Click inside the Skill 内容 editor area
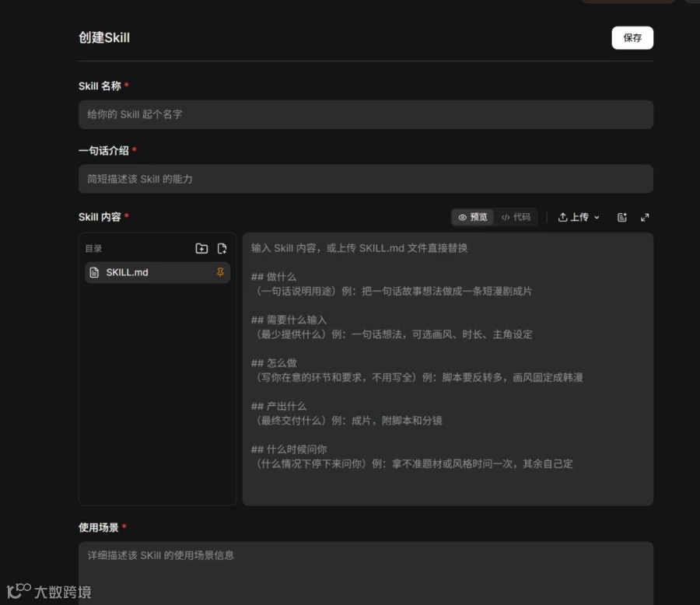 pos(448,369)
